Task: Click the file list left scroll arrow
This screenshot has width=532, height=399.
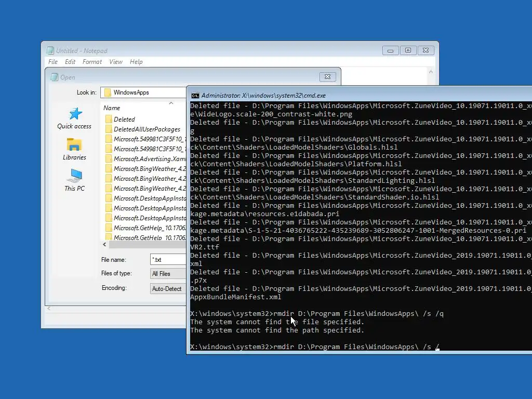Action: point(104,244)
